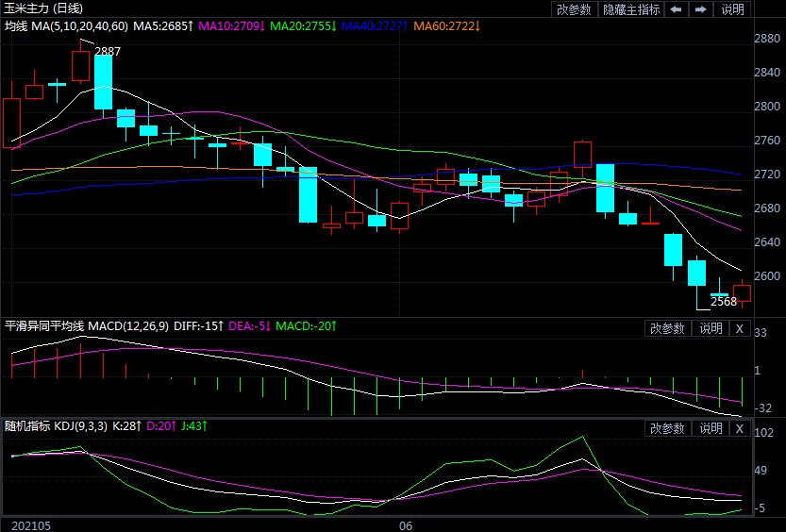
Task: Close the MACD indicator panel
Action: pyautogui.click(x=739, y=328)
